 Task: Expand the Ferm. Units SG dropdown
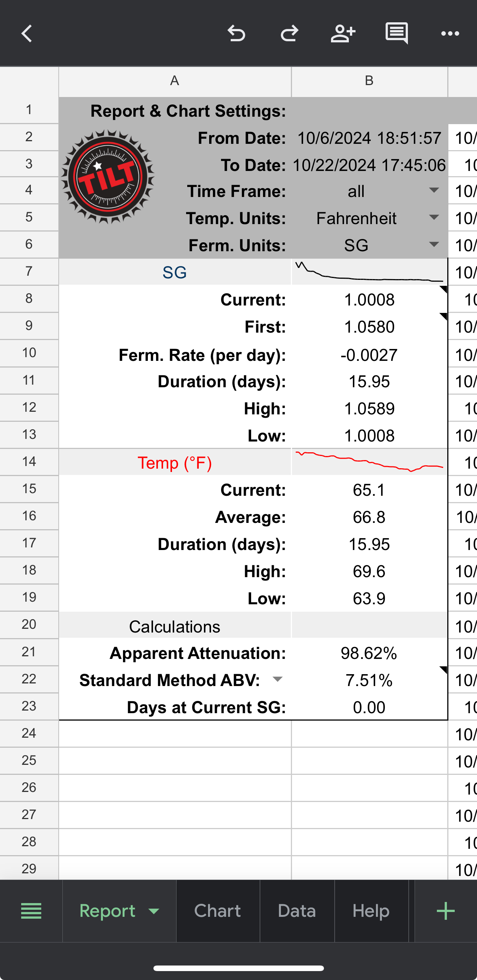[434, 244]
